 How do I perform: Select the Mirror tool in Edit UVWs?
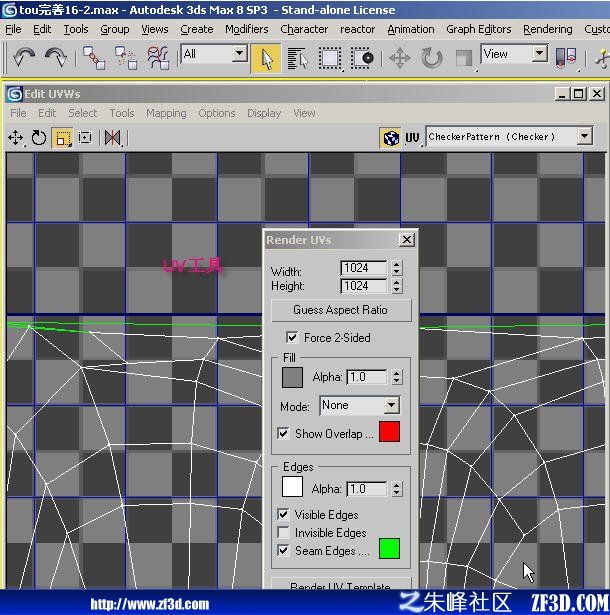point(113,138)
